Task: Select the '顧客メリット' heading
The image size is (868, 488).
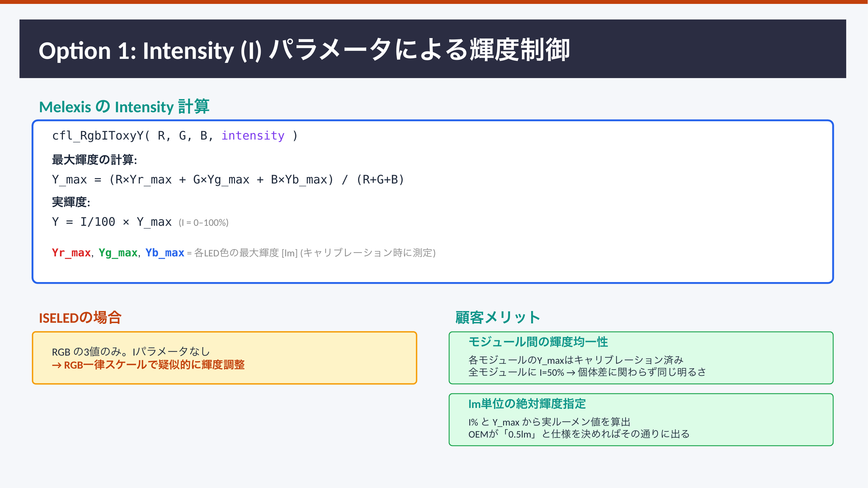Action: click(x=497, y=318)
